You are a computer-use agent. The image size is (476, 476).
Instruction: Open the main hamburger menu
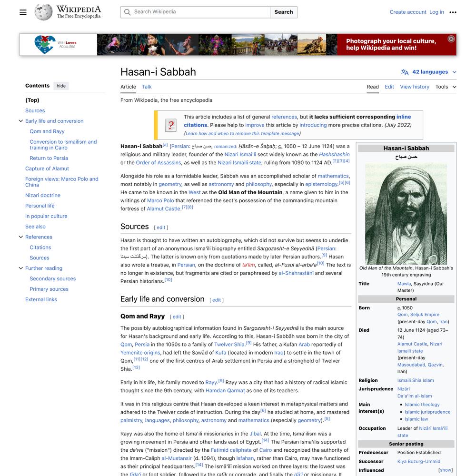pos(23,12)
